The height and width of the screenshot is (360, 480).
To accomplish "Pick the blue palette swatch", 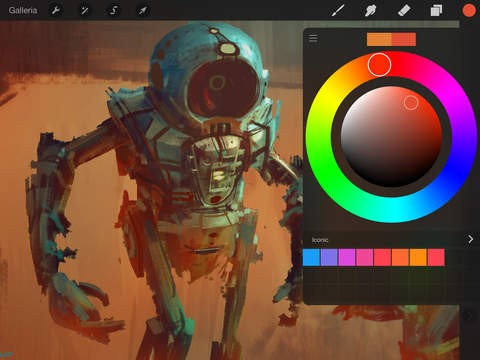I will coord(311,257).
